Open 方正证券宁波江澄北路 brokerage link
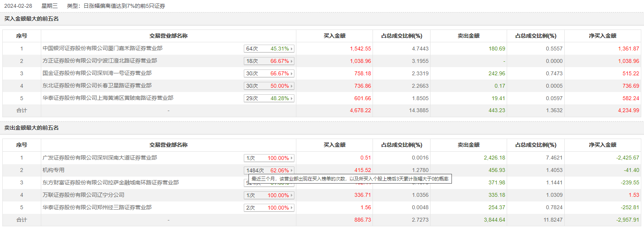Image resolution: width=644 pixels, height=229 pixels. pyautogui.click(x=100, y=61)
